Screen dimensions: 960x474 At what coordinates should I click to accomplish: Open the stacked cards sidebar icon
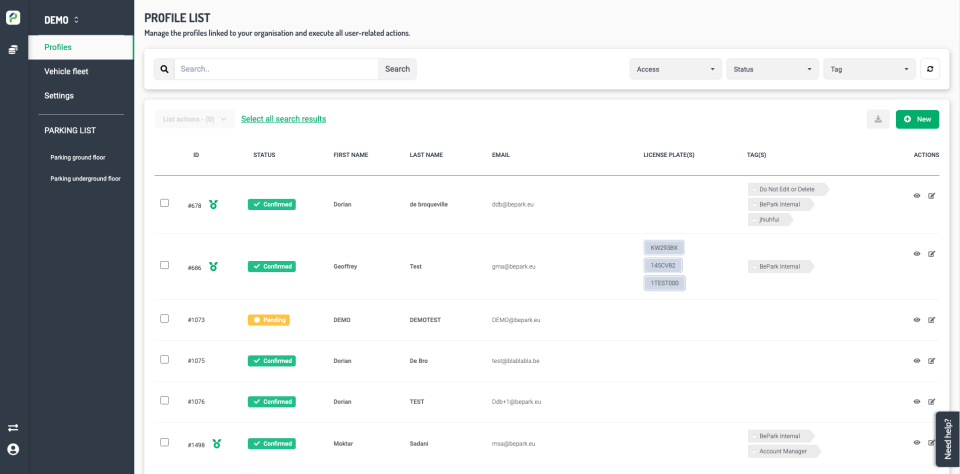click(x=13, y=50)
